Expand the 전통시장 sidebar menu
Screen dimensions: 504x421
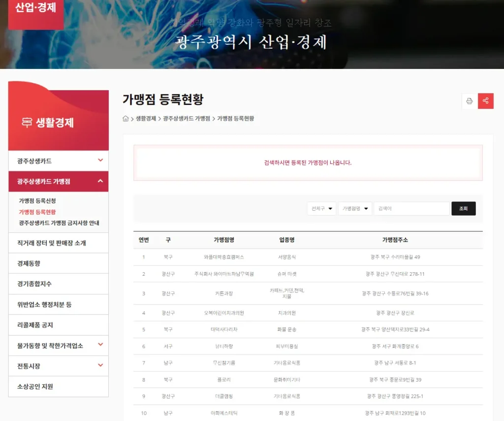[100, 366]
